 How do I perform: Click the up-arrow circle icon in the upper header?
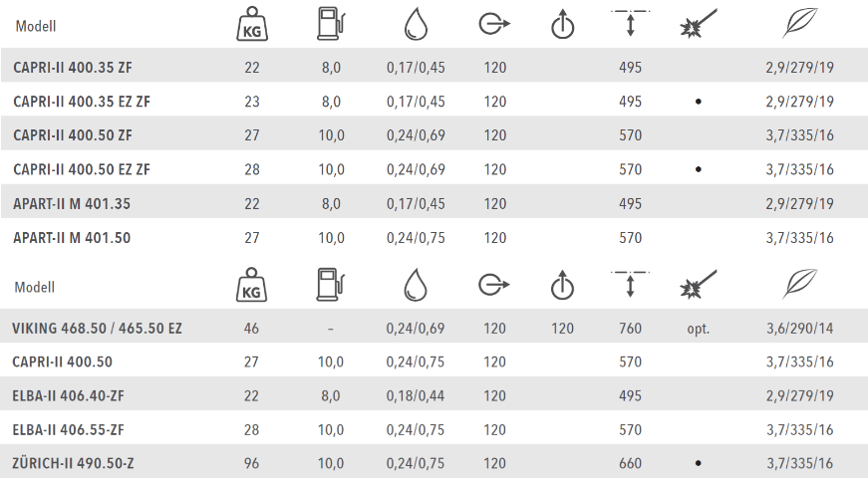(563, 25)
